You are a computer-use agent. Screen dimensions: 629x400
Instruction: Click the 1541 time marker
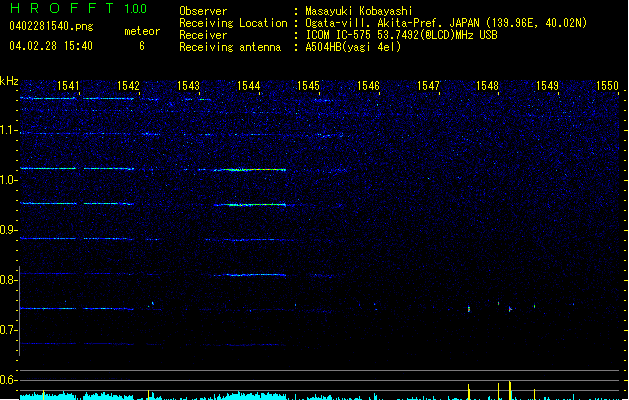pos(68,86)
